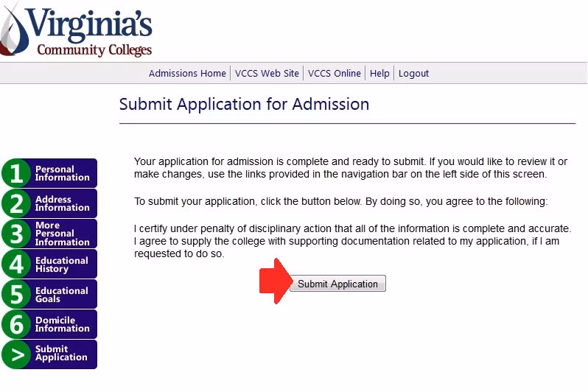588x392 pixels.
Task: Click the green arrow circle beside Submit Application
Action: coord(15,354)
